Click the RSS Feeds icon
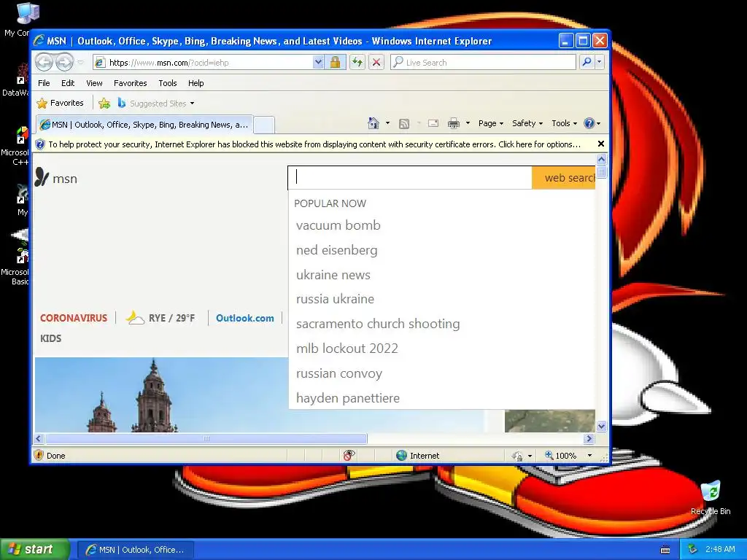 [404, 124]
